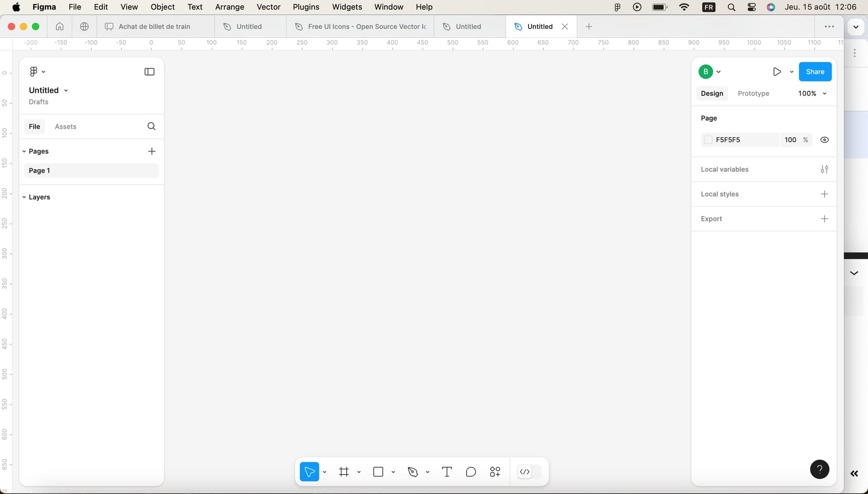This screenshot has width=868, height=494.
Task: Toggle the left sidebar panel
Action: tap(150, 71)
